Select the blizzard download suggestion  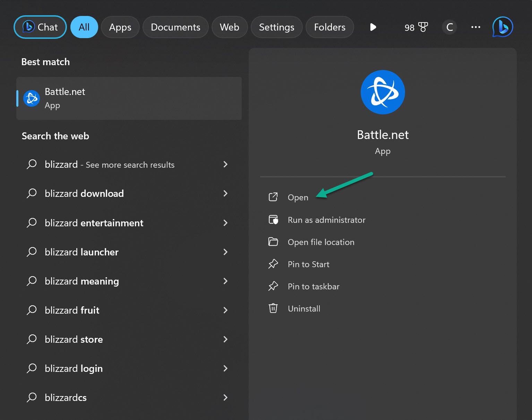[129, 193]
